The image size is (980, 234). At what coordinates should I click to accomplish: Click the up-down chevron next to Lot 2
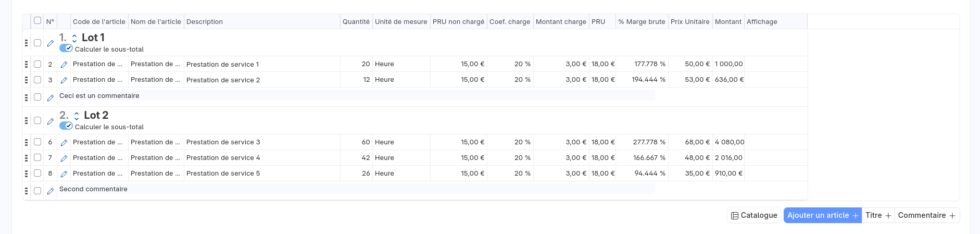click(77, 116)
